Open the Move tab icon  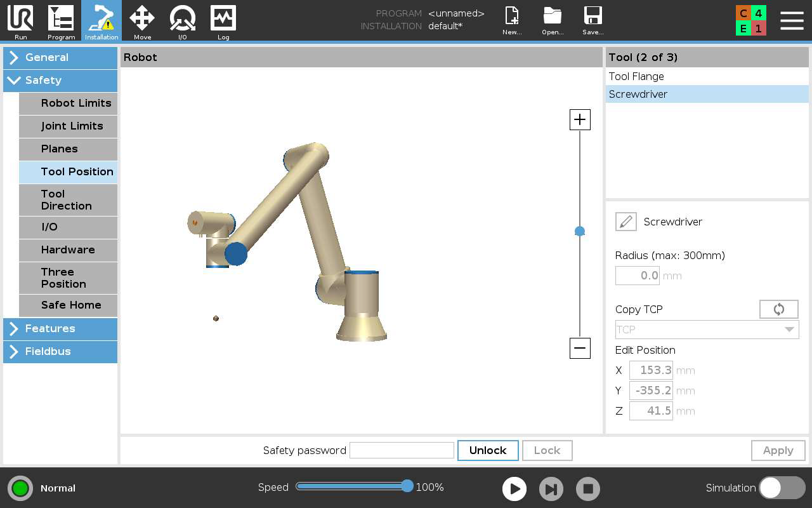142,20
